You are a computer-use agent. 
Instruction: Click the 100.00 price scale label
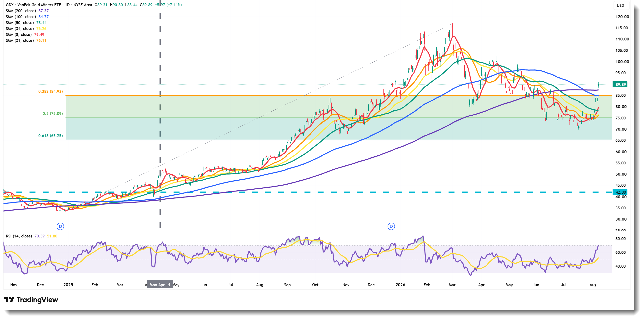(622, 62)
